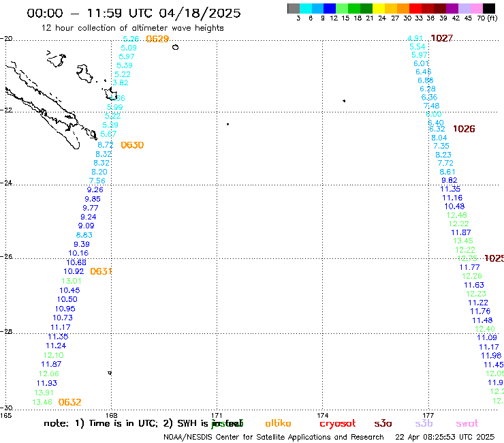Click the orange altika pass time 0629
The width and height of the screenshot is (504, 443).
tap(157, 39)
